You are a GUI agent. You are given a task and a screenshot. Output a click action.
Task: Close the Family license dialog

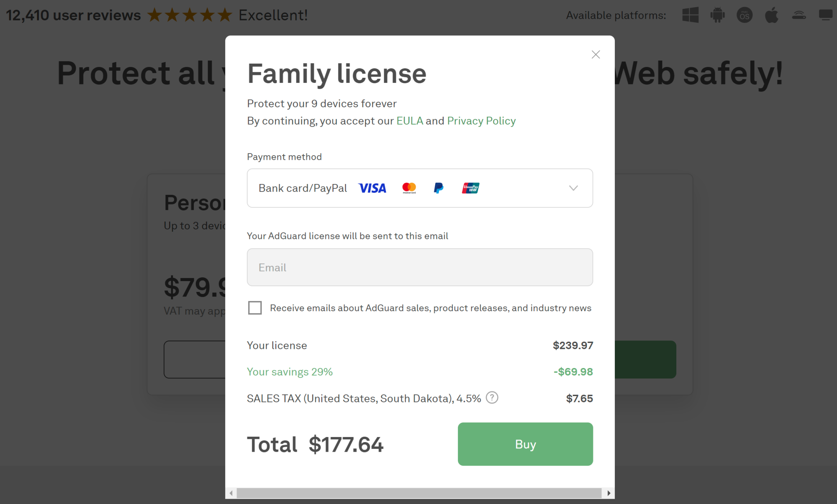point(596,54)
